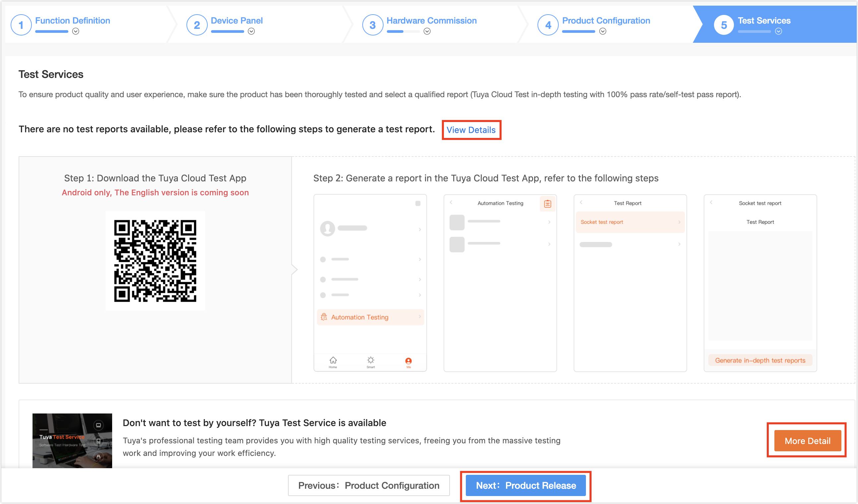Image resolution: width=858 pixels, height=504 pixels.
Task: Click Step 1 download app heading
Action: pos(155,178)
